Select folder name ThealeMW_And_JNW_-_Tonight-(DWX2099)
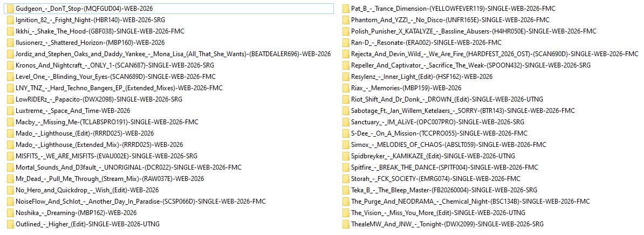This screenshot has width=644, height=235. coord(413,224)
